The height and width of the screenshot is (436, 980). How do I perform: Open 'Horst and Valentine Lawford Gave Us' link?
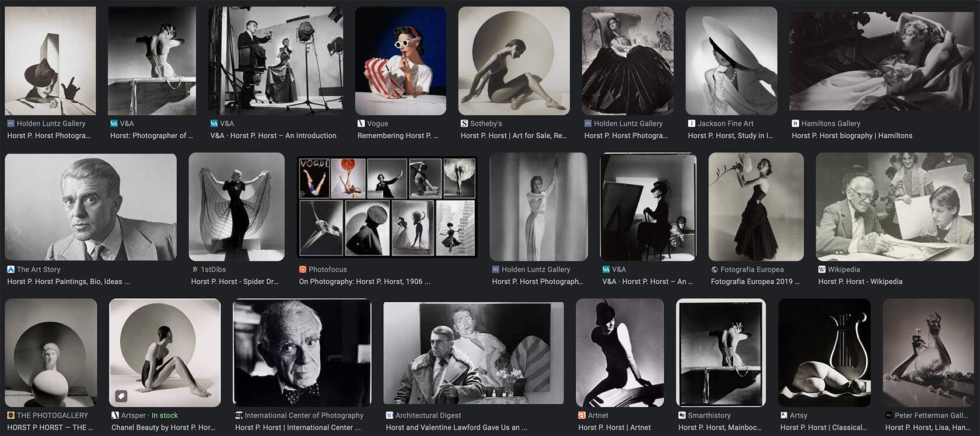[x=456, y=427]
